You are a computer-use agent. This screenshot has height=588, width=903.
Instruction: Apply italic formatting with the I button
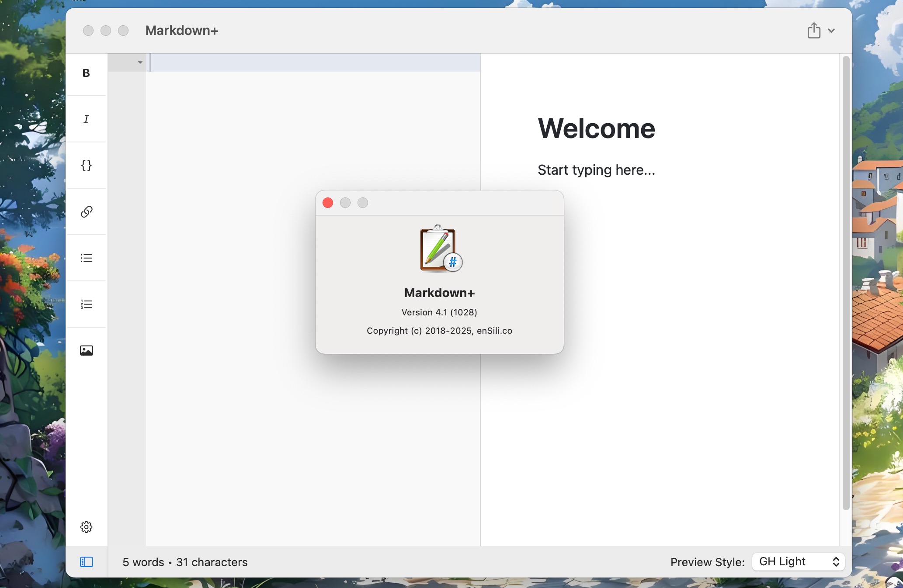pyautogui.click(x=86, y=119)
